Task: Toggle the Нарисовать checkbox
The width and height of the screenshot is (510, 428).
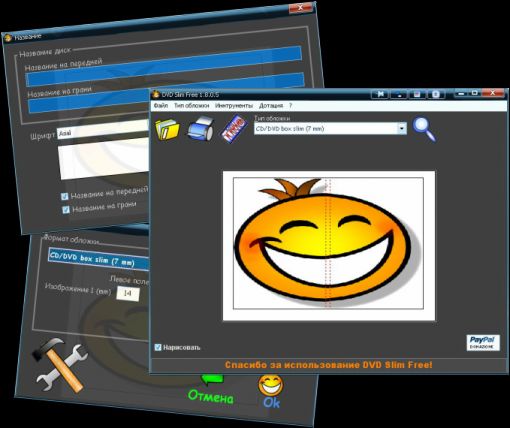Action: pyautogui.click(x=158, y=347)
